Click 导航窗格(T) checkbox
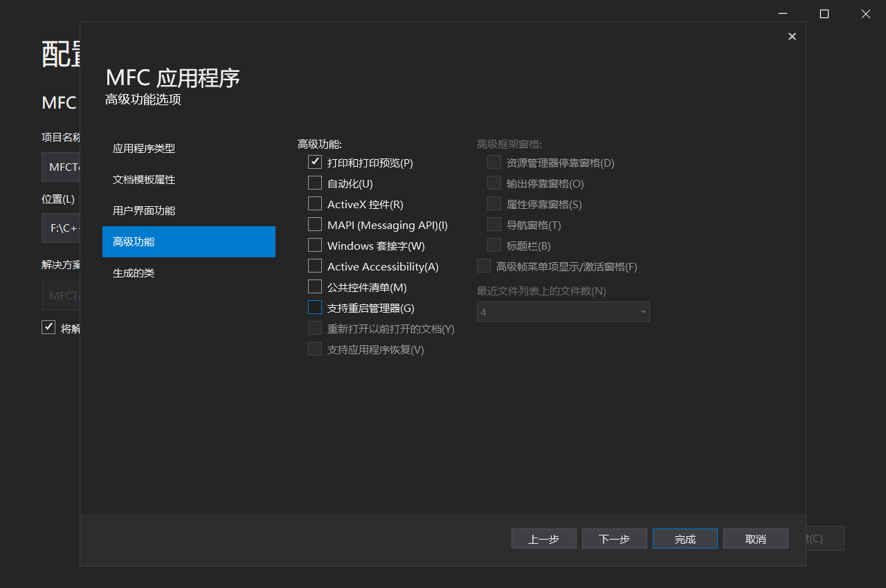Screen dimensions: 886x588 [x=494, y=225]
